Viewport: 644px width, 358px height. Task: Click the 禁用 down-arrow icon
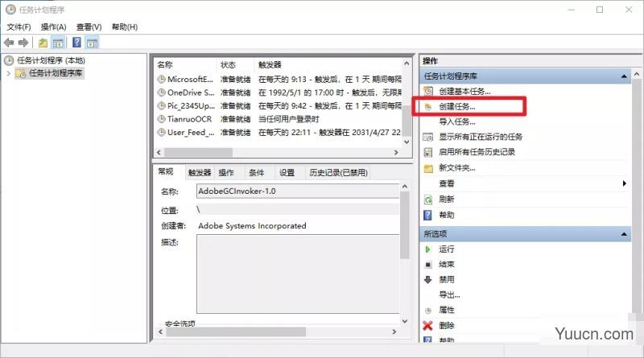point(427,280)
